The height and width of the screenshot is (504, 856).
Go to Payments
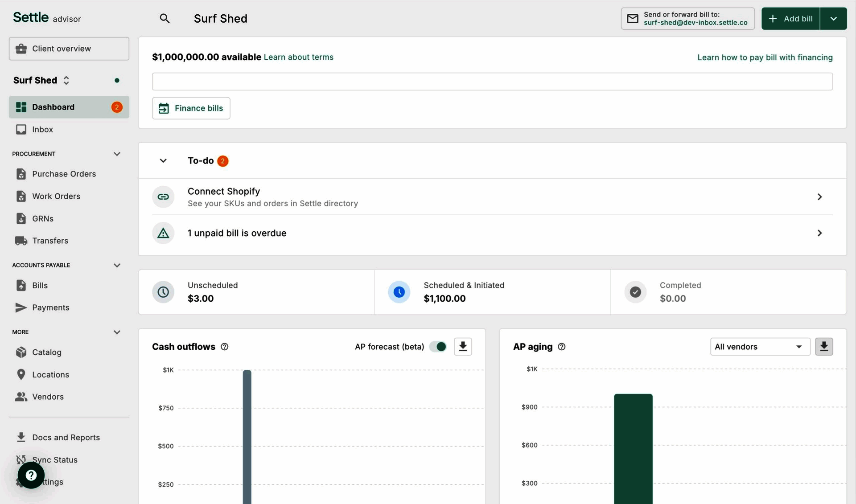coord(51,307)
